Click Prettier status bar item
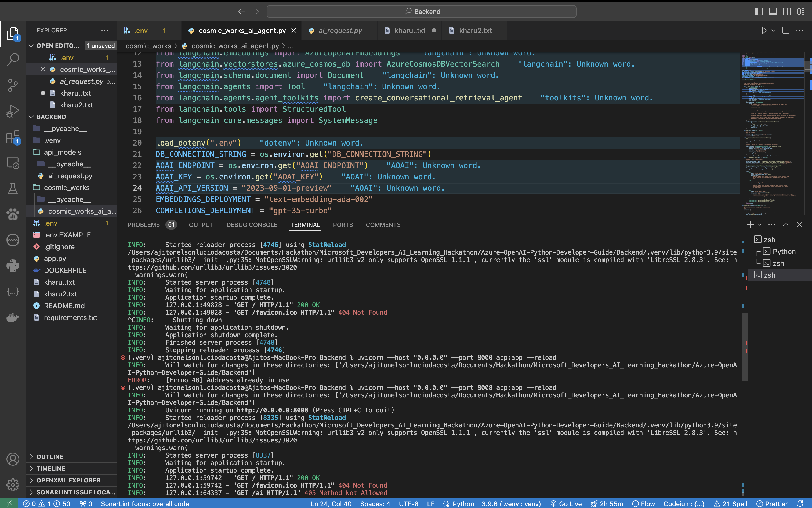Viewport: 812px width, 508px height. [772, 504]
